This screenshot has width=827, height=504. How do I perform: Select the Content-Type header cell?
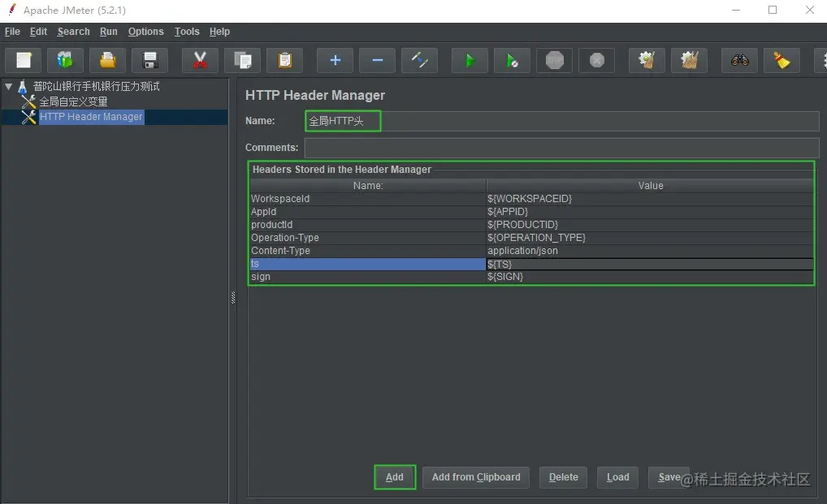click(368, 251)
